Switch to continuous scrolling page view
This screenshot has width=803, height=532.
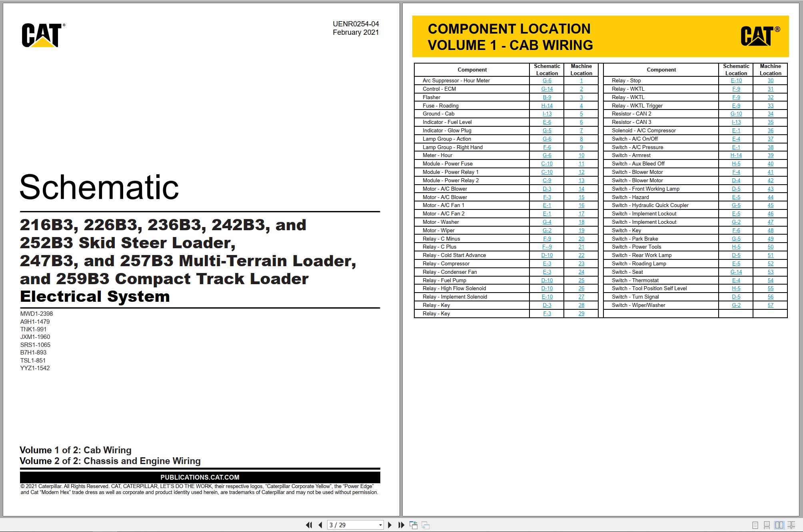(x=767, y=525)
